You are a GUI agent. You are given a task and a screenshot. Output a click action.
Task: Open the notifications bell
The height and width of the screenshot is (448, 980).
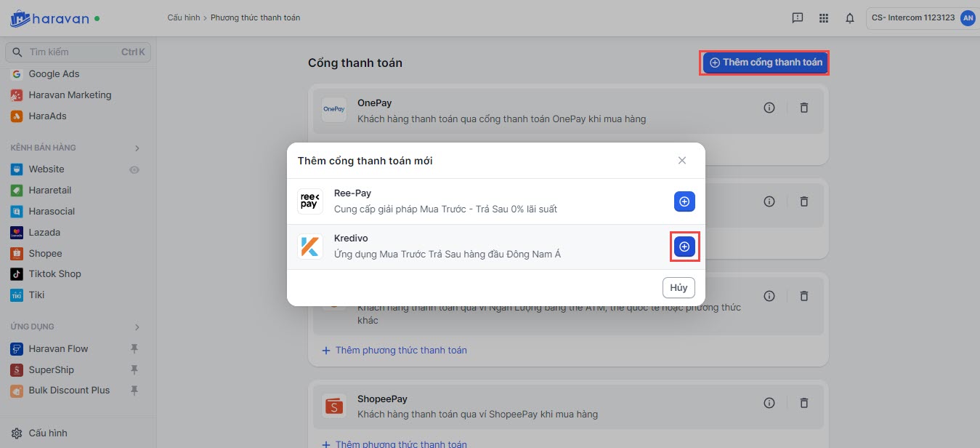click(x=849, y=18)
